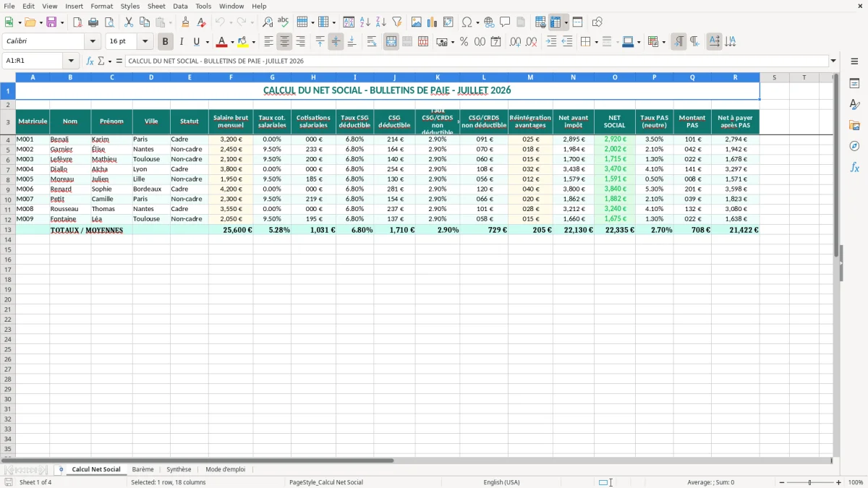
Task: Click in the formula input line
Action: (476, 61)
